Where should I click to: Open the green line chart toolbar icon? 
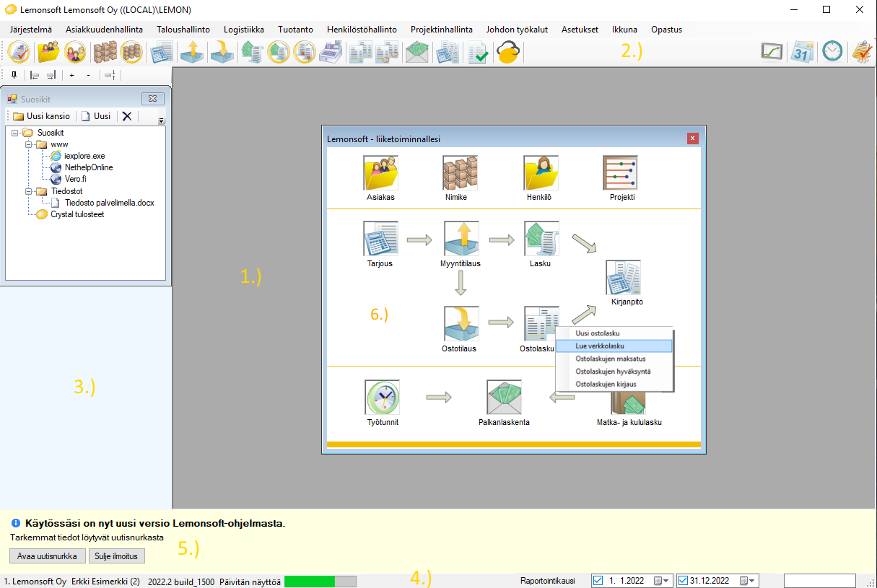click(772, 51)
